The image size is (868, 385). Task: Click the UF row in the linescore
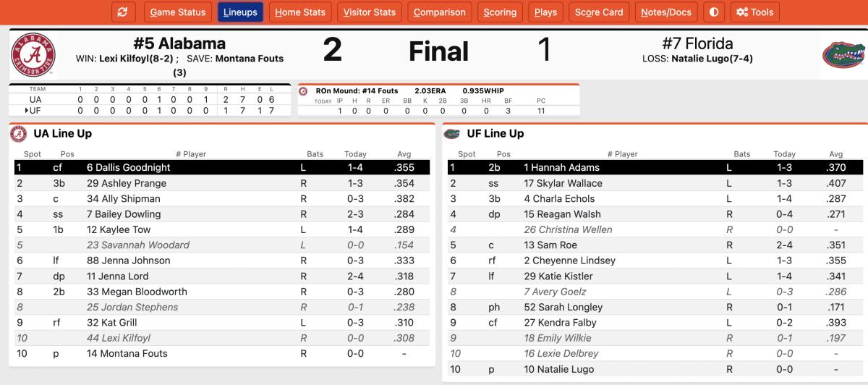tap(150, 110)
